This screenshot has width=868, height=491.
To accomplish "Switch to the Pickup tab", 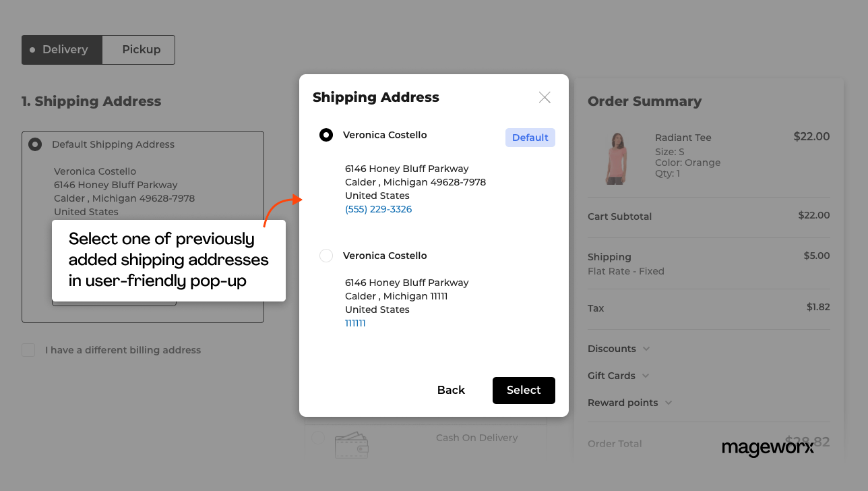I will pos(141,49).
